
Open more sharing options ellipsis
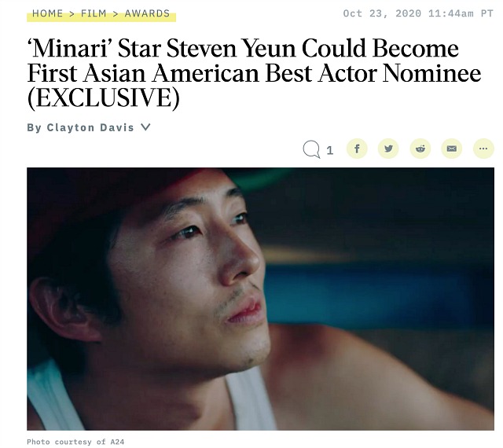coord(483,149)
